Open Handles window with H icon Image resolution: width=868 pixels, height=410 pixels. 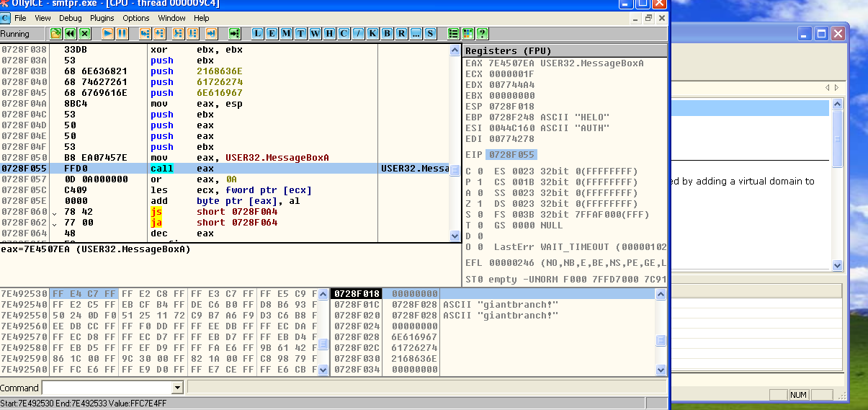[329, 34]
